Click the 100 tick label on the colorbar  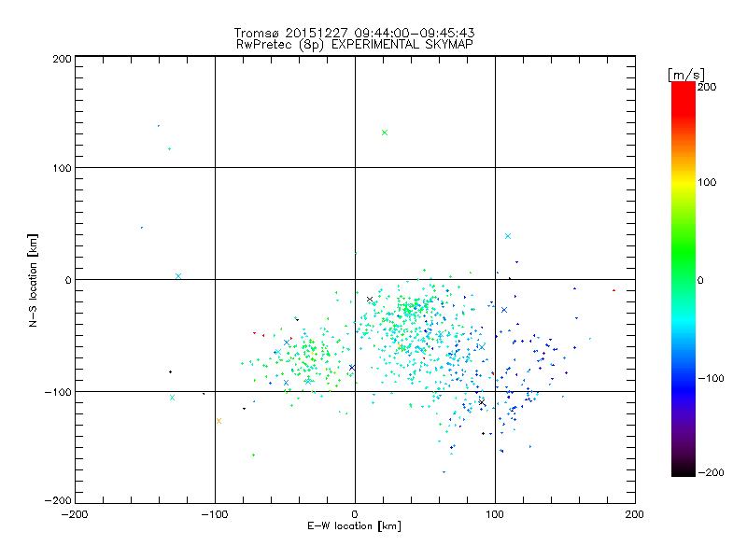[x=708, y=182]
